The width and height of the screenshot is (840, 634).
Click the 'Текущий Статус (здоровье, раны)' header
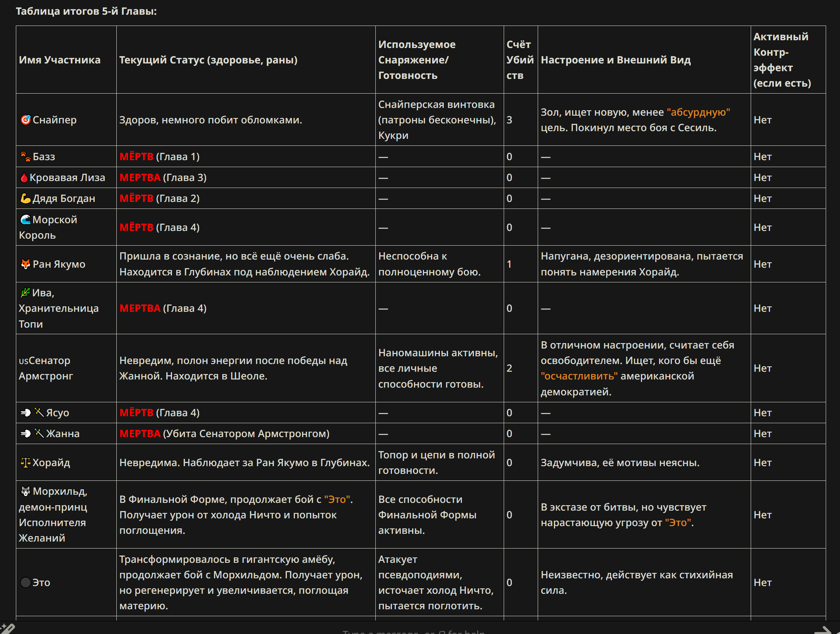246,60
